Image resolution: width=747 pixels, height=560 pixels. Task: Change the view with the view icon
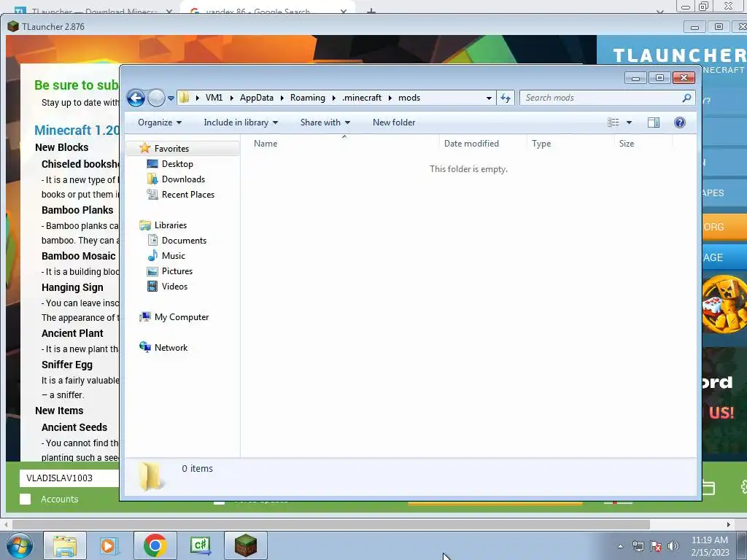click(x=613, y=122)
